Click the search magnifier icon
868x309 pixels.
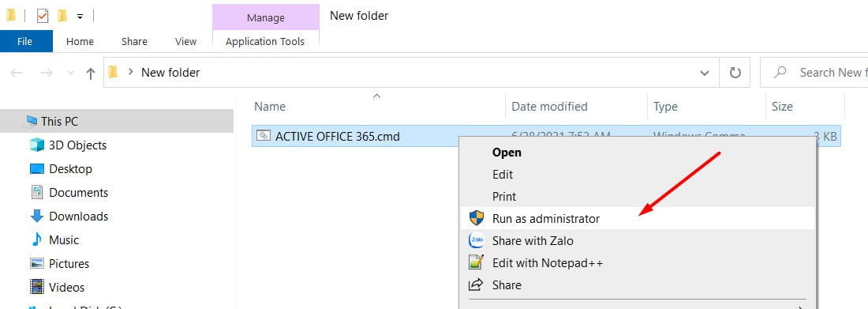click(780, 72)
